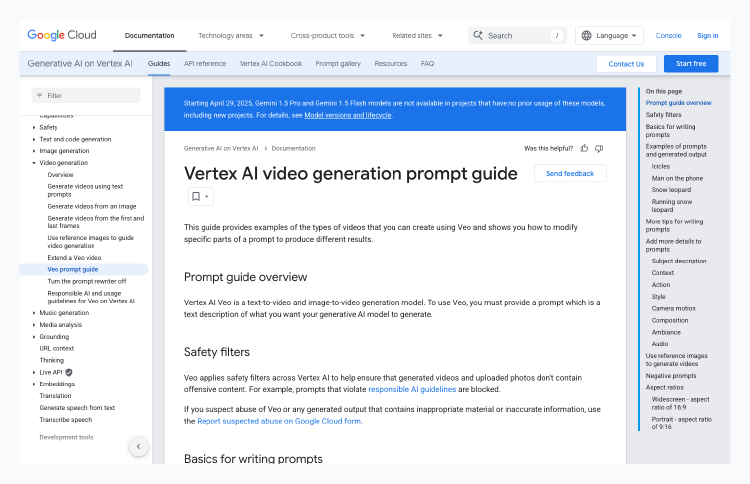The width and height of the screenshot is (750, 484).
Task: Click the Send feedback button
Action: tap(570, 173)
